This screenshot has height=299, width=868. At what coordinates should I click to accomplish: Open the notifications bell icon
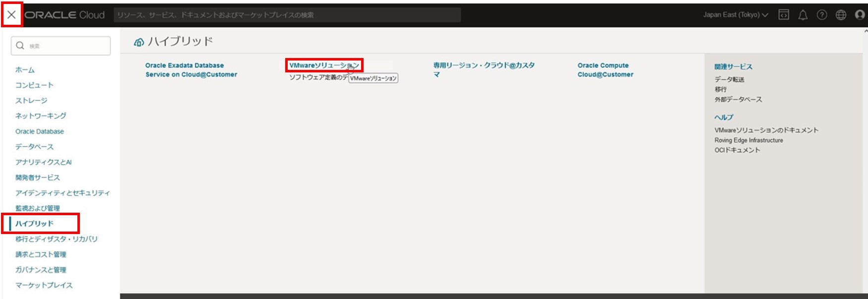click(x=803, y=15)
